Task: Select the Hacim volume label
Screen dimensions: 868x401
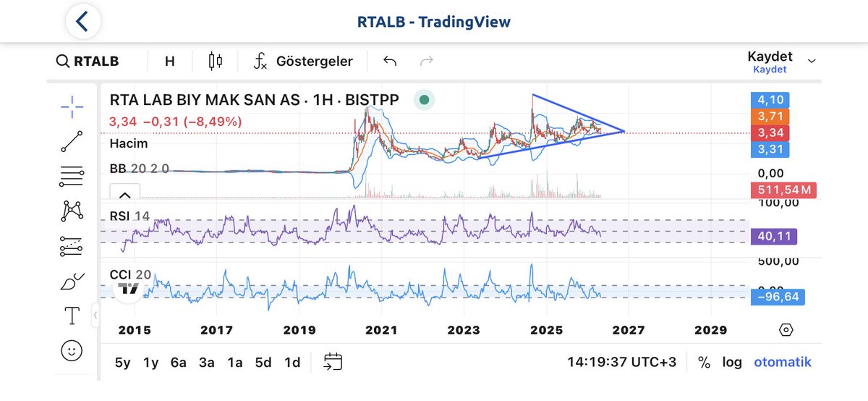Action: [x=129, y=144]
